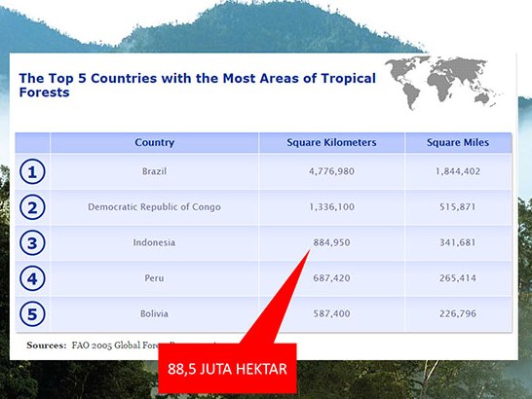This screenshot has width=532, height=399.
Task: Click the 884,950 square kilometers value
Action: pyautogui.click(x=331, y=242)
